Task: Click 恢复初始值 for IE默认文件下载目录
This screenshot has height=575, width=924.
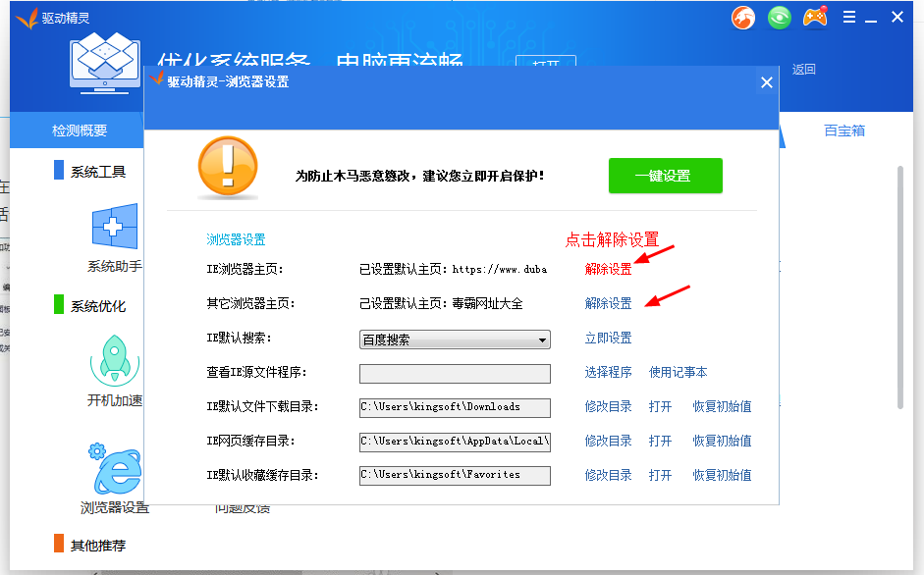Action: coord(722,406)
